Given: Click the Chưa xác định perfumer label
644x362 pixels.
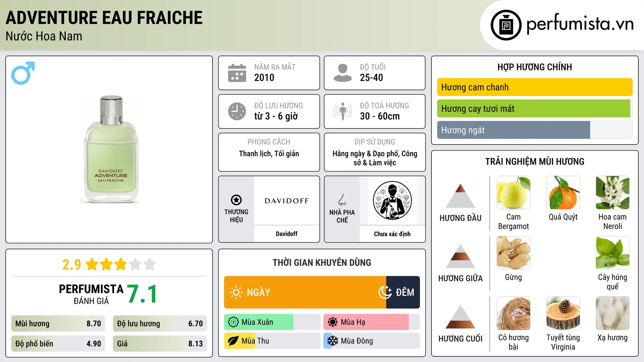Looking at the screenshot, I should click(392, 234).
